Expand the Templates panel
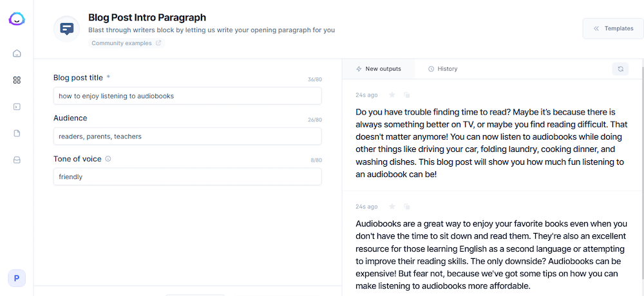The width and height of the screenshot is (644, 296). 613,28
